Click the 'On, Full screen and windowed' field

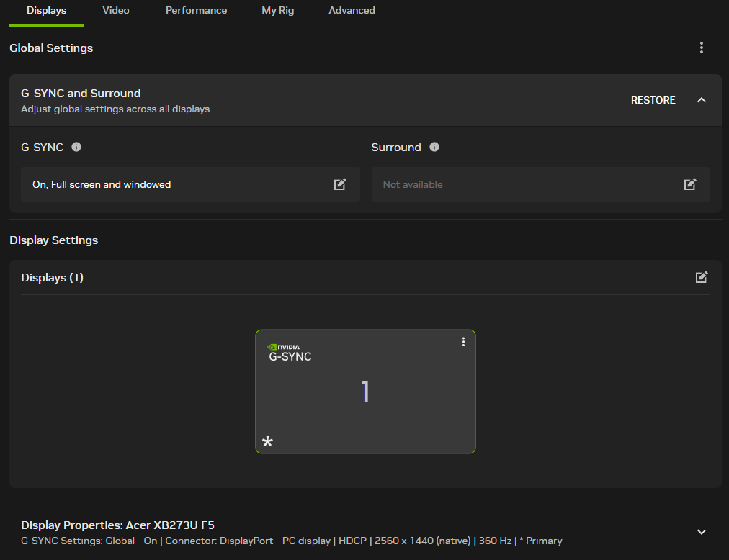[190, 184]
